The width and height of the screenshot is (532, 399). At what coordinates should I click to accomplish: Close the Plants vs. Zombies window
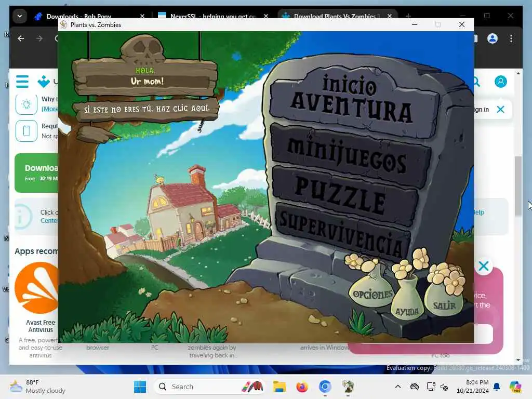point(462,24)
